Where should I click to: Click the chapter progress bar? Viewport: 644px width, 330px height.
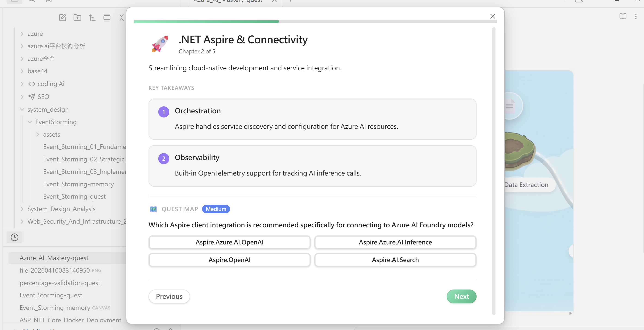315,22
